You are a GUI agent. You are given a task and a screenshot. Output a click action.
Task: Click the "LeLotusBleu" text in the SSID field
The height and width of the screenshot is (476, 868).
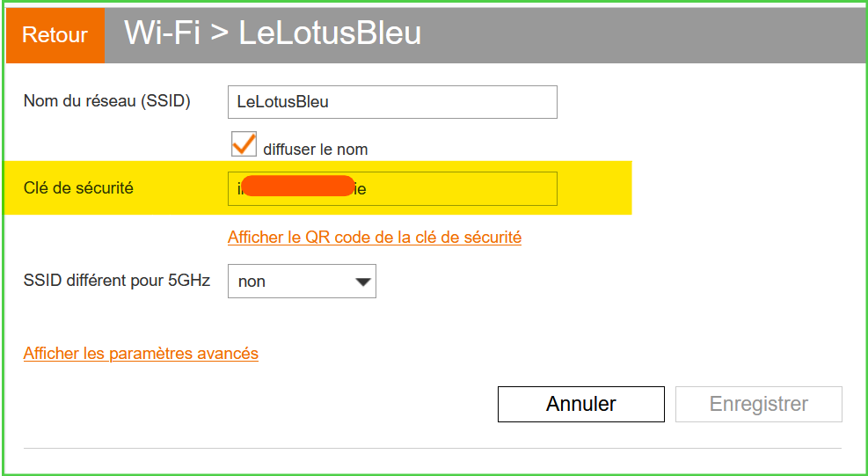(x=283, y=102)
